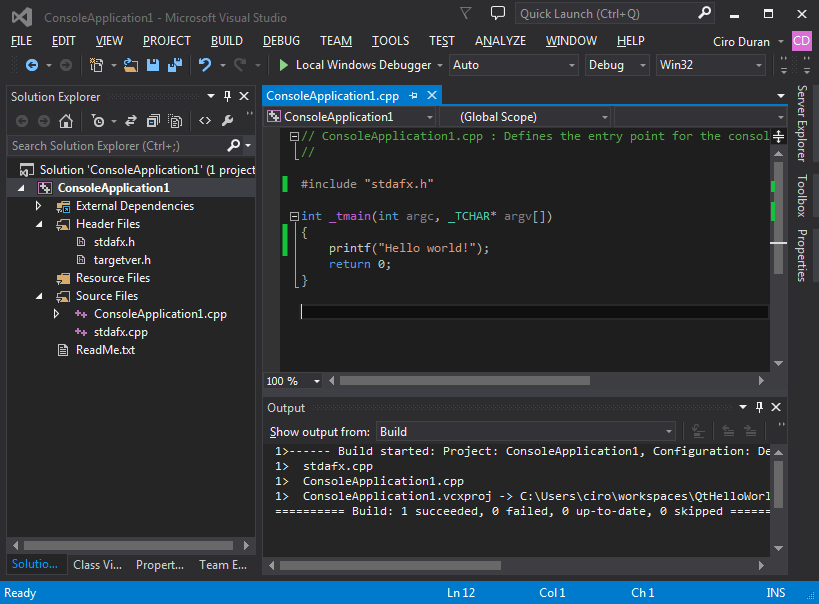819x604 pixels.
Task: Open the Win32 platform dropdown
Action: coord(711,65)
